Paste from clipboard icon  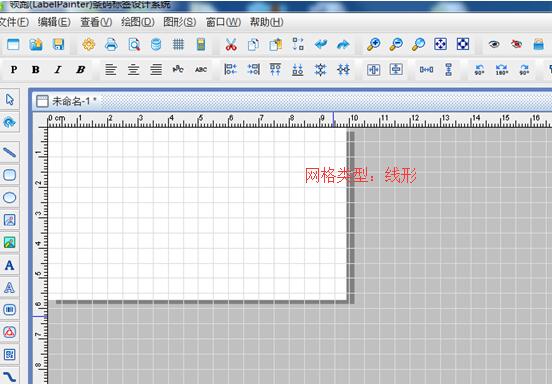coord(276,45)
